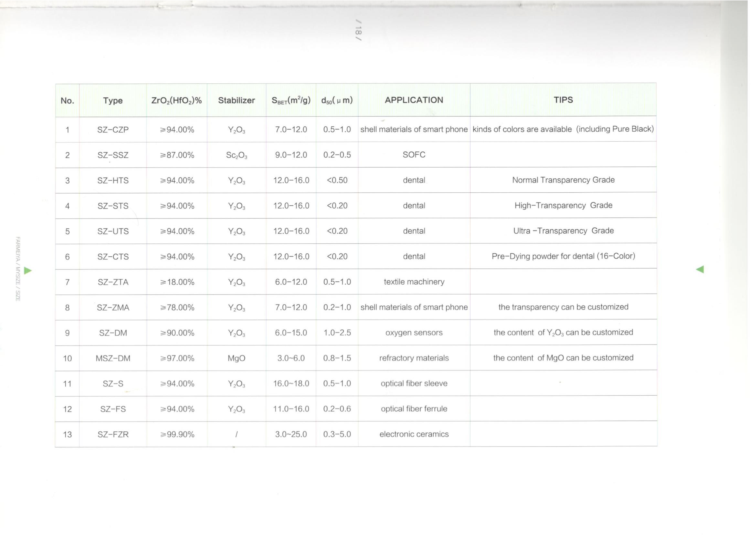
Task: Click the TIPS column header
Action: point(563,100)
